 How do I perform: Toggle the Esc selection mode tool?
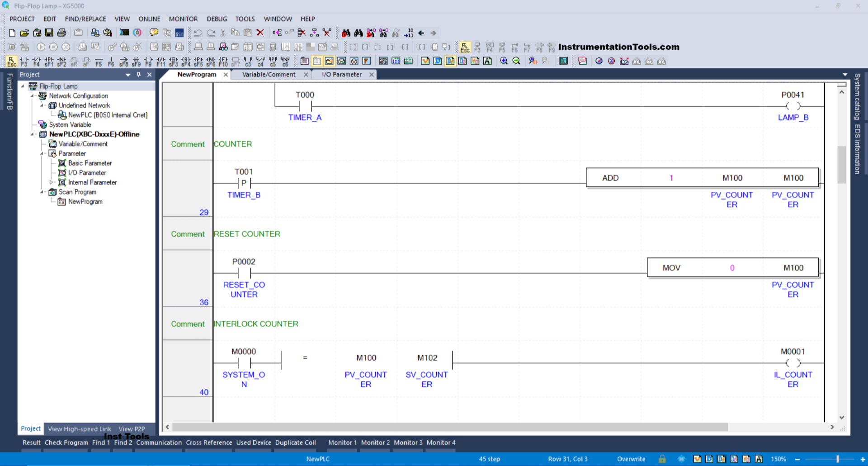point(12,61)
